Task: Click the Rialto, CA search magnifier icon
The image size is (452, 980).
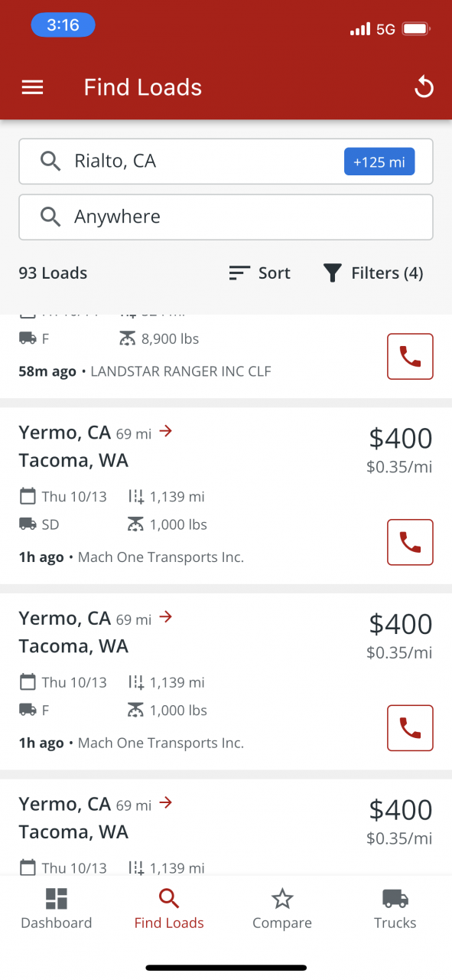Action: tap(50, 161)
